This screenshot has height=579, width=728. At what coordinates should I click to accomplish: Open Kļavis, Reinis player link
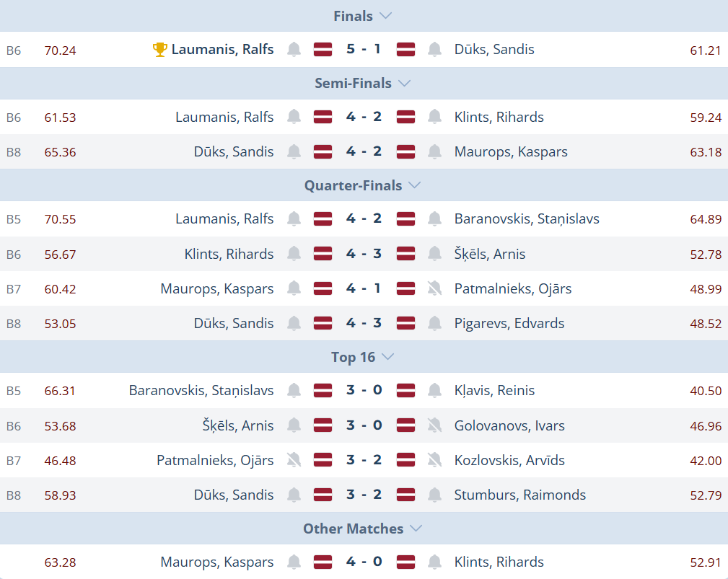[494, 391]
